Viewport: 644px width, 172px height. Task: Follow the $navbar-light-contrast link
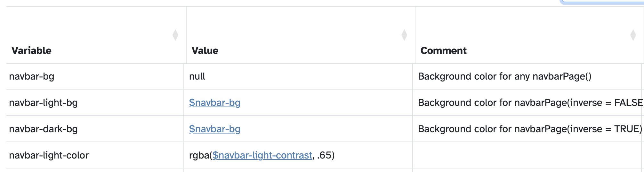click(262, 155)
